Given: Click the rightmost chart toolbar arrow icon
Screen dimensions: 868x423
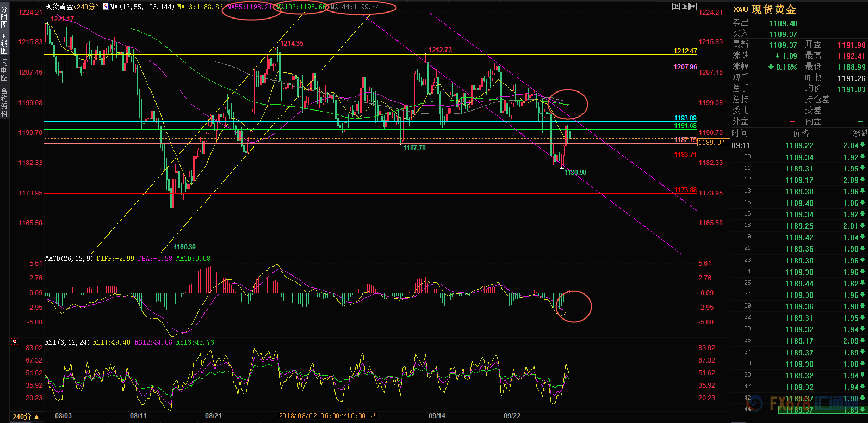Looking at the screenshot, I should 693,7.
